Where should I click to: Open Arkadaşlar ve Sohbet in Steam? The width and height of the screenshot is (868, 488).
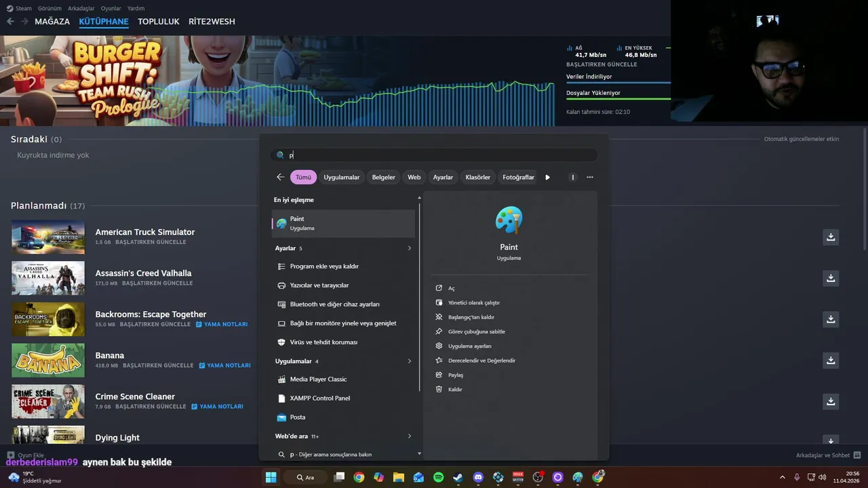click(x=829, y=455)
